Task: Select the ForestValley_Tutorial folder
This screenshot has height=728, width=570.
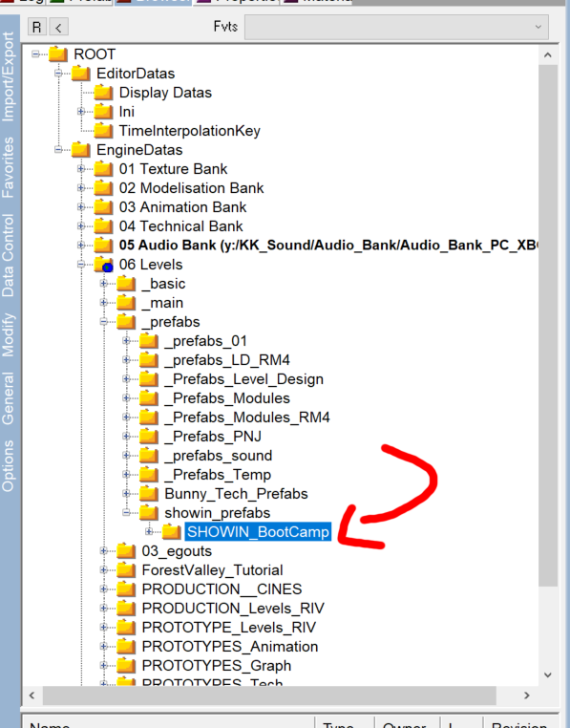Action: point(212,570)
